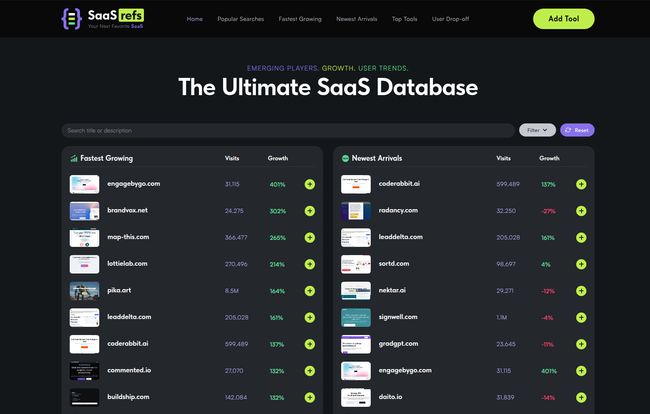This screenshot has width=650, height=414.
Task: Click the Newest Arrivals green icon
Action: click(x=345, y=158)
